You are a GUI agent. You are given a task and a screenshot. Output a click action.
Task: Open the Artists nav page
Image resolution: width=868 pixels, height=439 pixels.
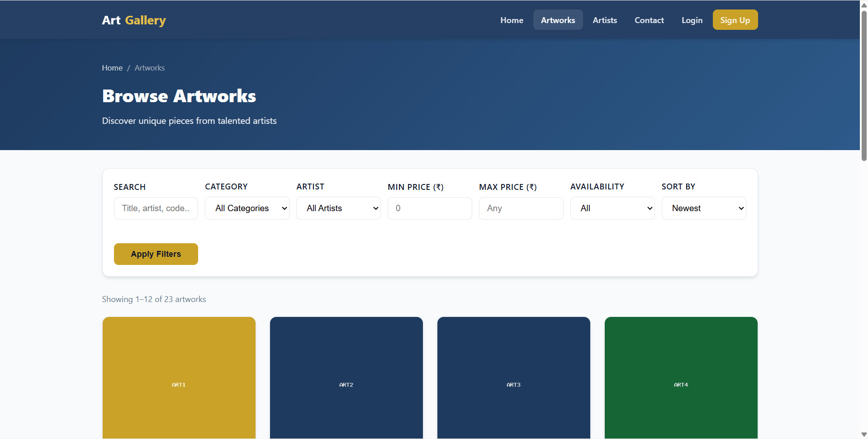pos(605,20)
